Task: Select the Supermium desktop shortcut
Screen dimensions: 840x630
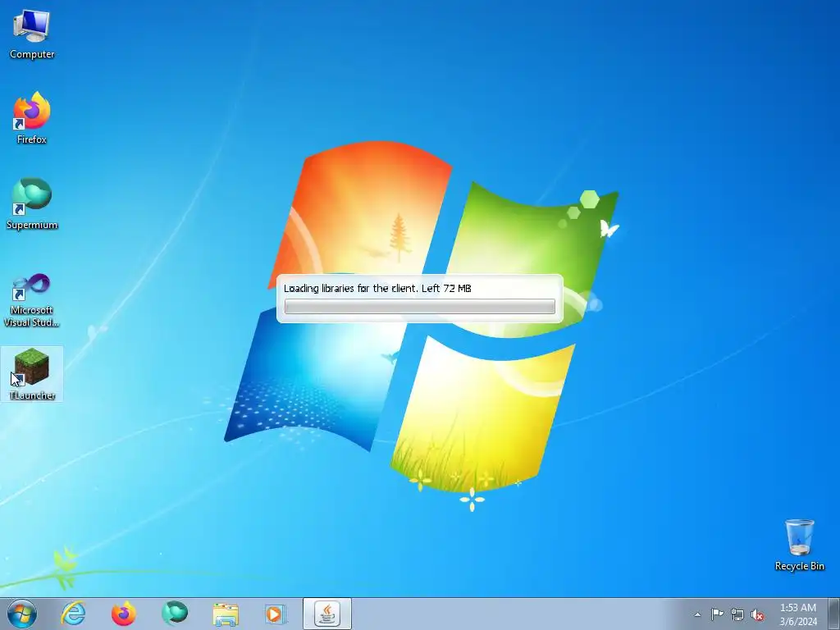Action: tap(32, 203)
